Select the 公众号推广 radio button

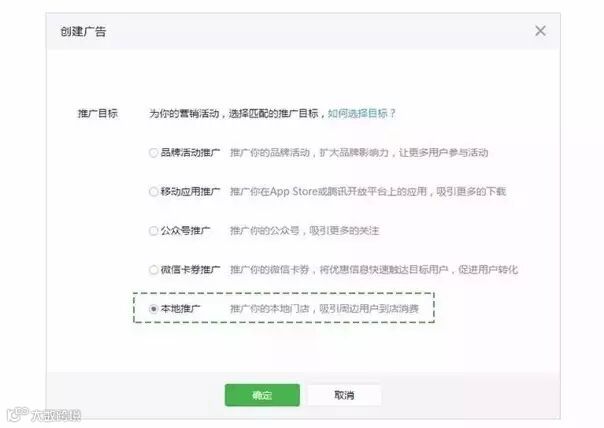pos(153,231)
